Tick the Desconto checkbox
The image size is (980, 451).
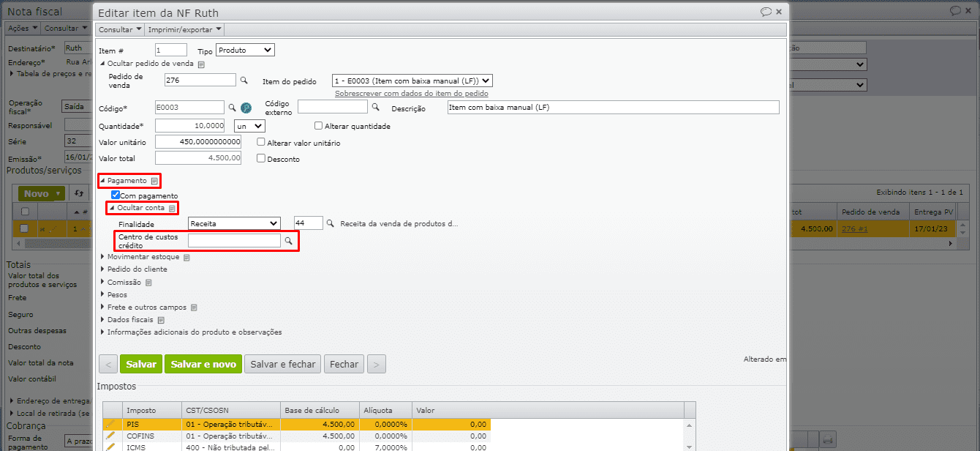(x=261, y=158)
